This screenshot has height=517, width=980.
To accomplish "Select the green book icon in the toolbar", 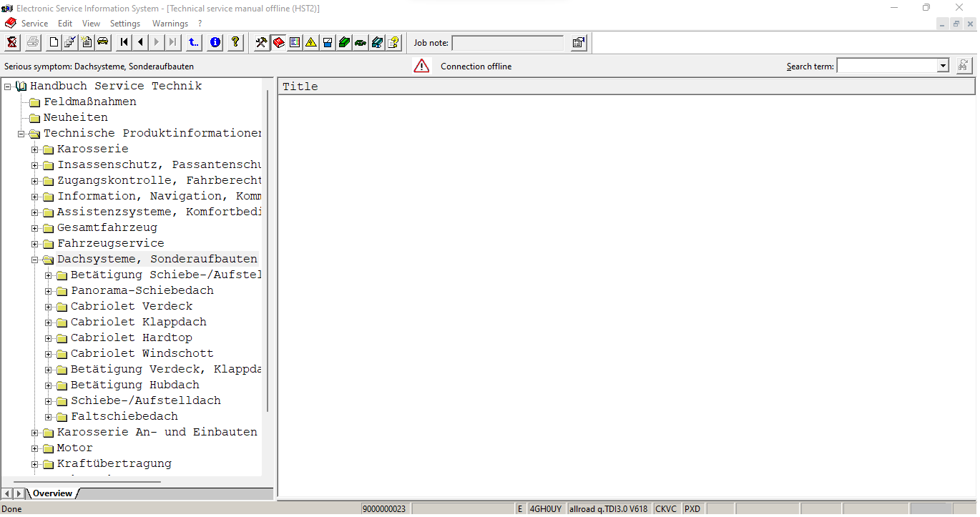I will click(x=344, y=42).
